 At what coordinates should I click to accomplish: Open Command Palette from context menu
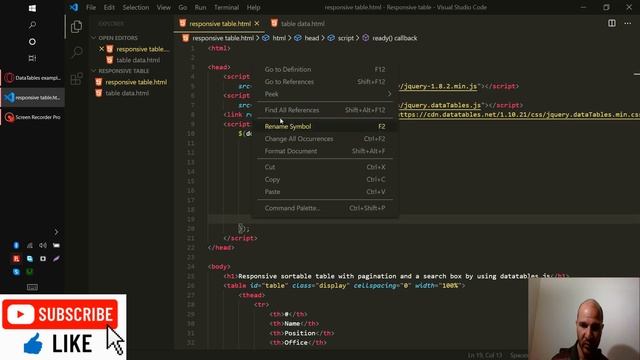(x=325, y=208)
